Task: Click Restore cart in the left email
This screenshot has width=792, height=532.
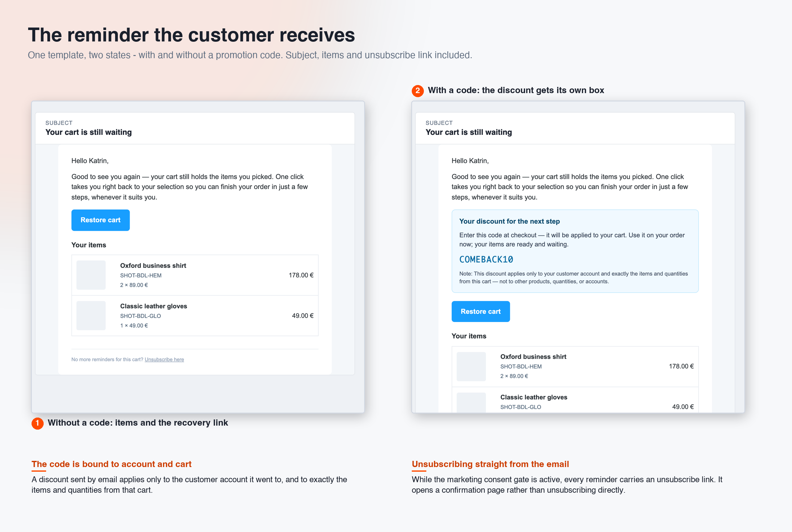Action: (101, 220)
